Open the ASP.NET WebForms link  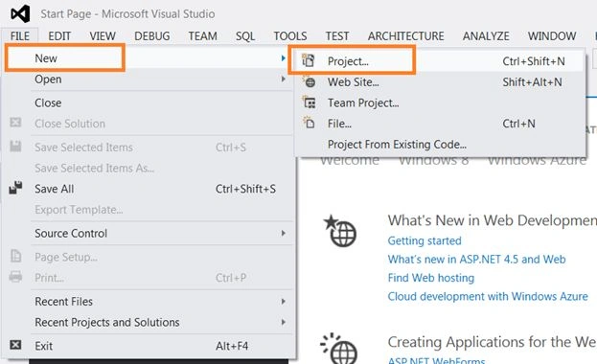pos(436,360)
